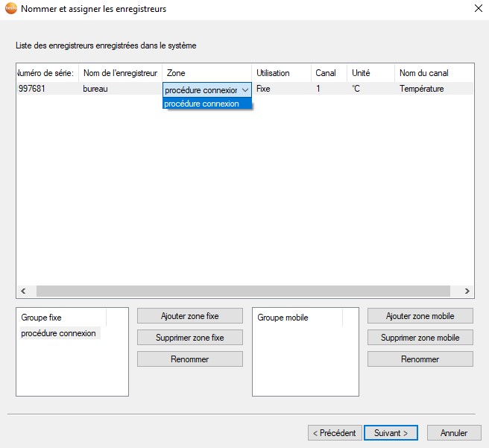The image size is (489, 448).
Task: Click the 'Ajouter zone fixe' button
Action: tap(190, 316)
